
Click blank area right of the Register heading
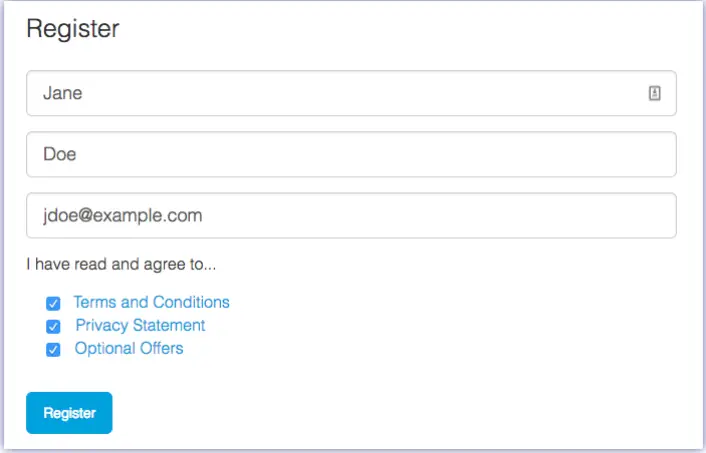(x=400, y=29)
